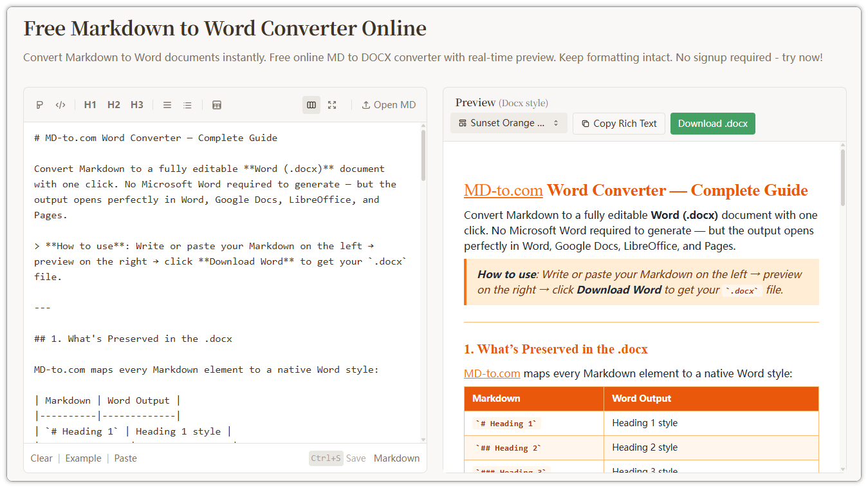Viewport: 868px width, 488px height.
Task: Insert a table using the table icon
Action: (217, 104)
